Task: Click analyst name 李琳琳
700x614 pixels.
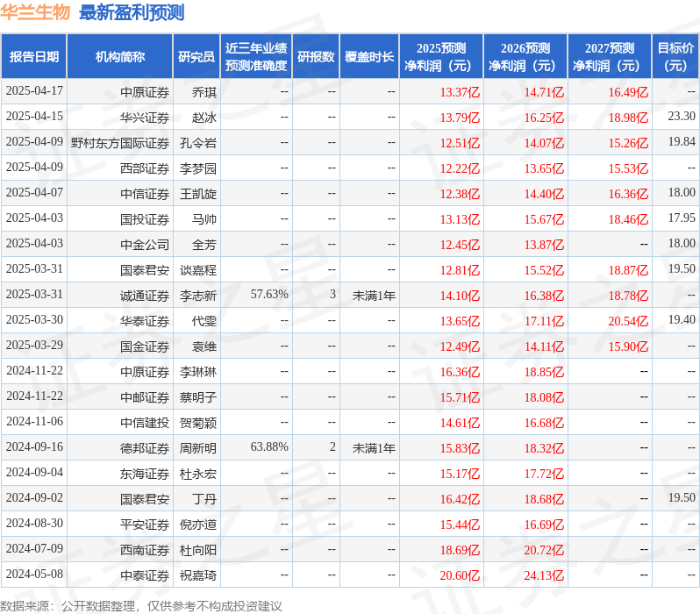Action: (197, 372)
